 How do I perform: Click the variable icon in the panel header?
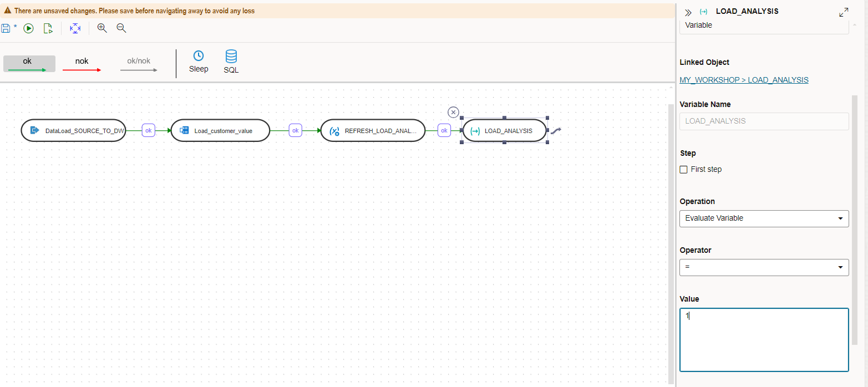click(x=703, y=12)
